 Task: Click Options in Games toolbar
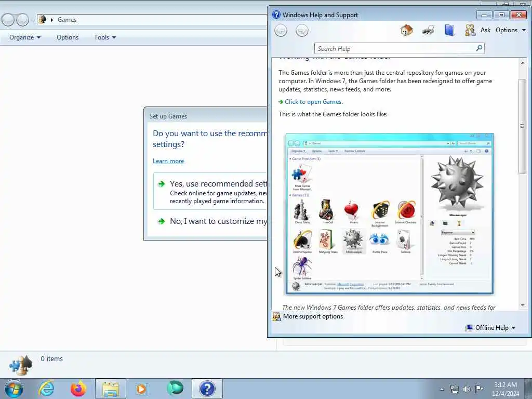point(68,37)
